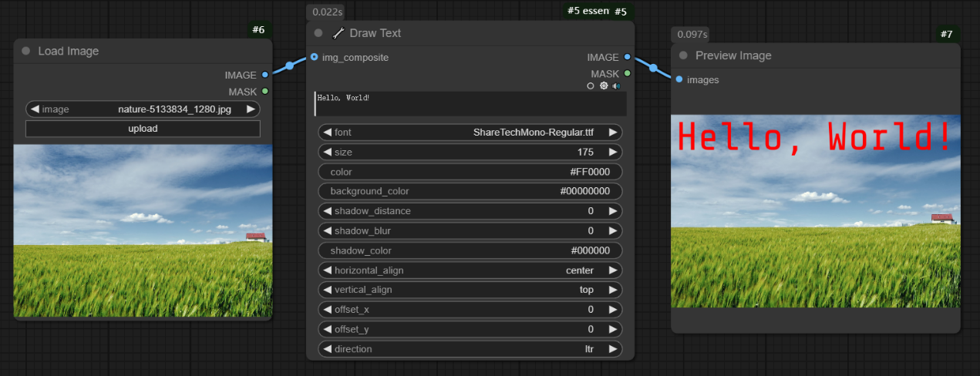The width and height of the screenshot is (980, 376).
Task: Click the Load Image MASK output socket
Action: pos(265,91)
